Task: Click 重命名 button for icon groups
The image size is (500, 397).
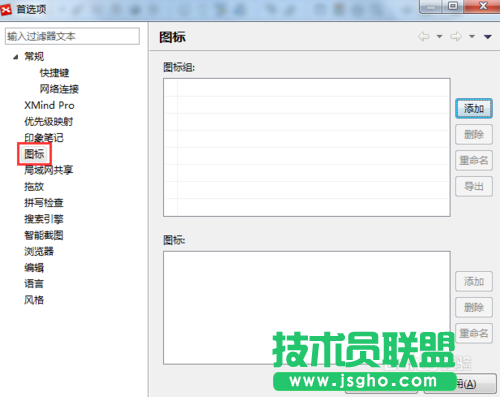Action: [x=474, y=160]
